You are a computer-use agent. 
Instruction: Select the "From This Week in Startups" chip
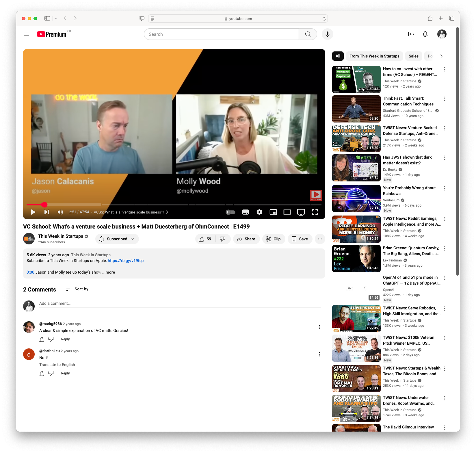(x=374, y=56)
